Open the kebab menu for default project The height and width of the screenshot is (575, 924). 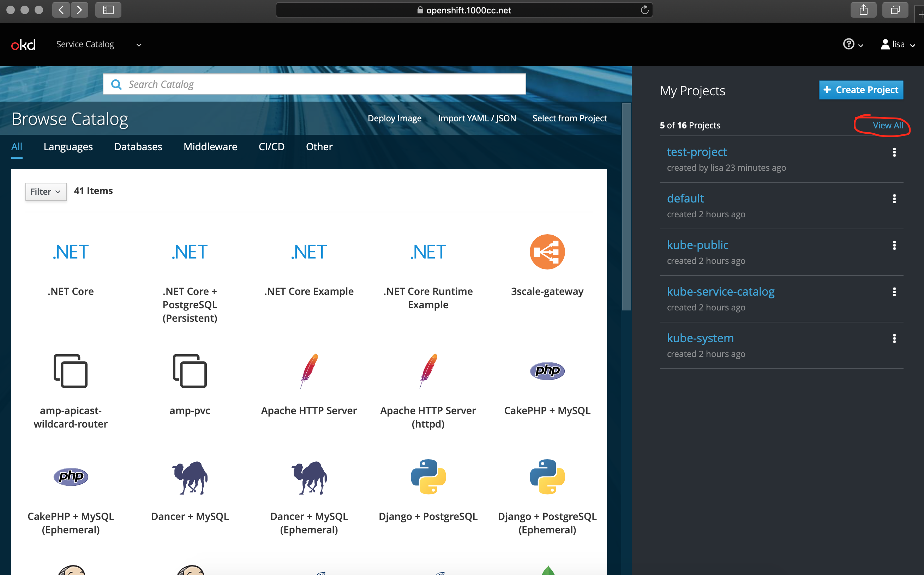(894, 199)
